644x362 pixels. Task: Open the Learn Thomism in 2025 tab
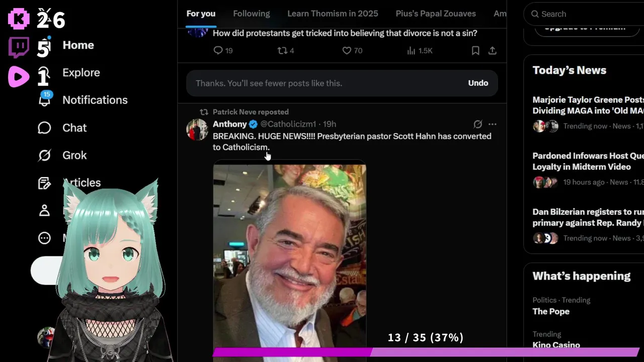pyautogui.click(x=333, y=14)
